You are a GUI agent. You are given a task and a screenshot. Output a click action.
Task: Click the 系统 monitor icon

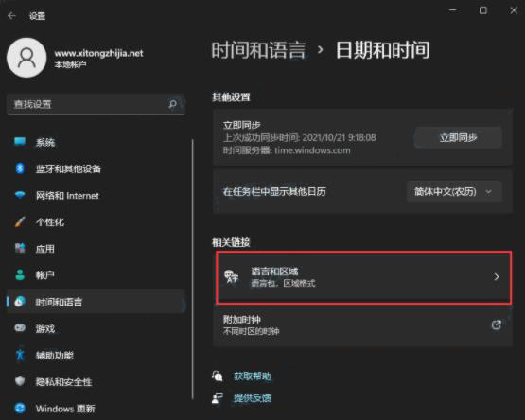click(x=20, y=142)
